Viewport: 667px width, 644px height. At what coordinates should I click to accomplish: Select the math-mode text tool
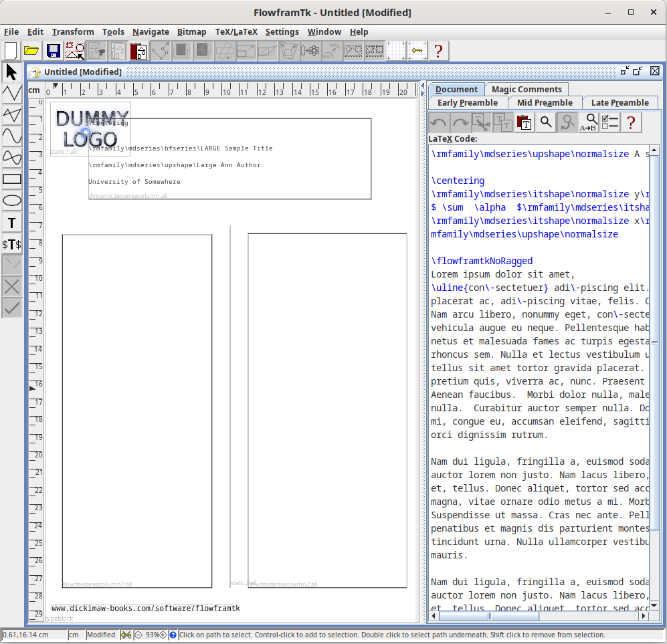[x=11, y=244]
